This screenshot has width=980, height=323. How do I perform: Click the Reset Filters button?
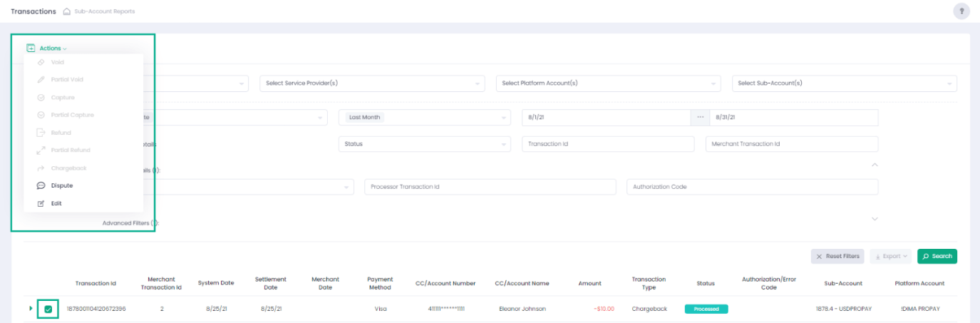click(x=837, y=256)
